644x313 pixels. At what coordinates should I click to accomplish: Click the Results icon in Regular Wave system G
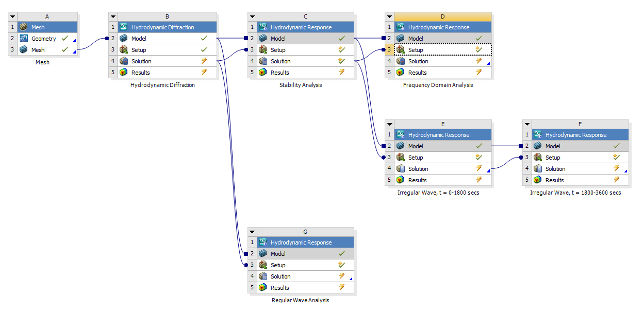pyautogui.click(x=263, y=288)
